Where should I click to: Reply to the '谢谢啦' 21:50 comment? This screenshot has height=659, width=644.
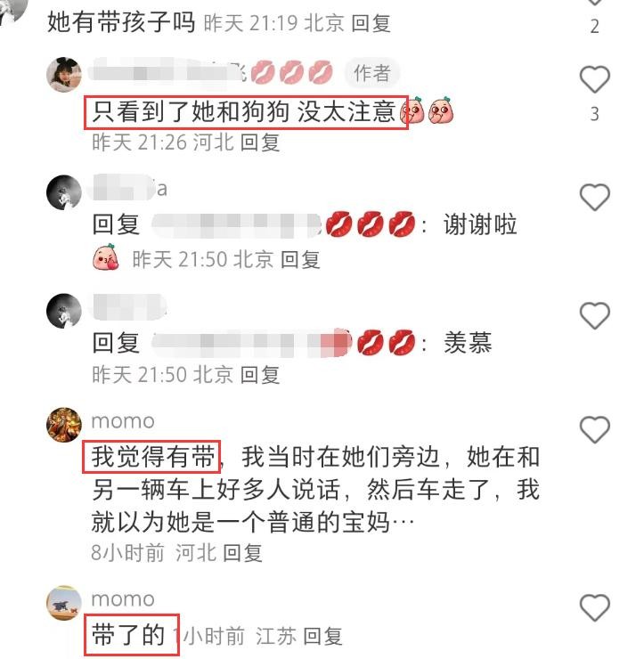300,259
